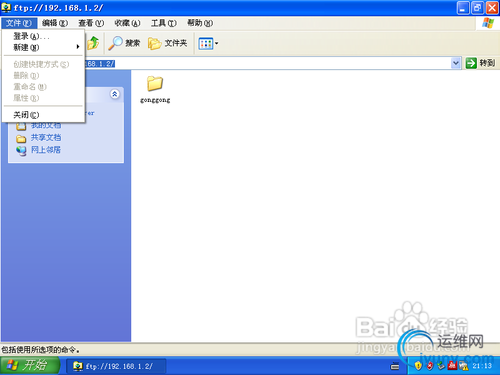Toggle the 文件夹 (Folders) pane button
This screenshot has width=500, height=375.
click(168, 43)
